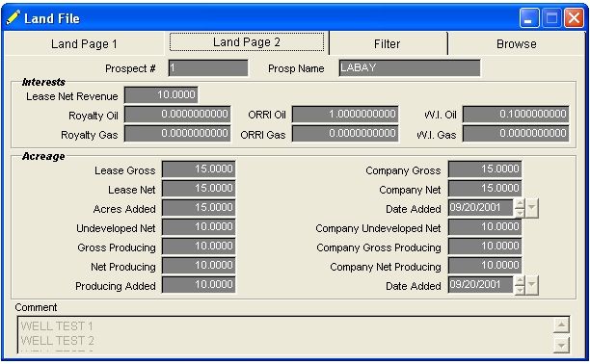Viewport: 590px width, 364px height.
Task: Click the pencil icon in the title bar
Action: coord(13,17)
